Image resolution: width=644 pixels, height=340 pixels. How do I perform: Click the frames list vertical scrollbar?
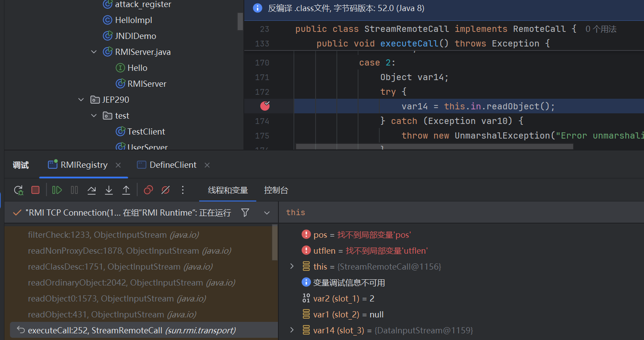[x=275, y=243]
